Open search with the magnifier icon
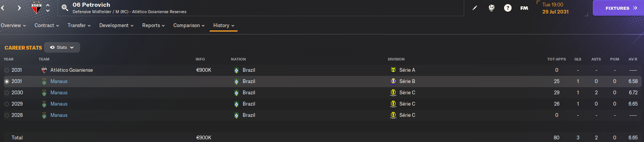644x142 pixels. 65,8
